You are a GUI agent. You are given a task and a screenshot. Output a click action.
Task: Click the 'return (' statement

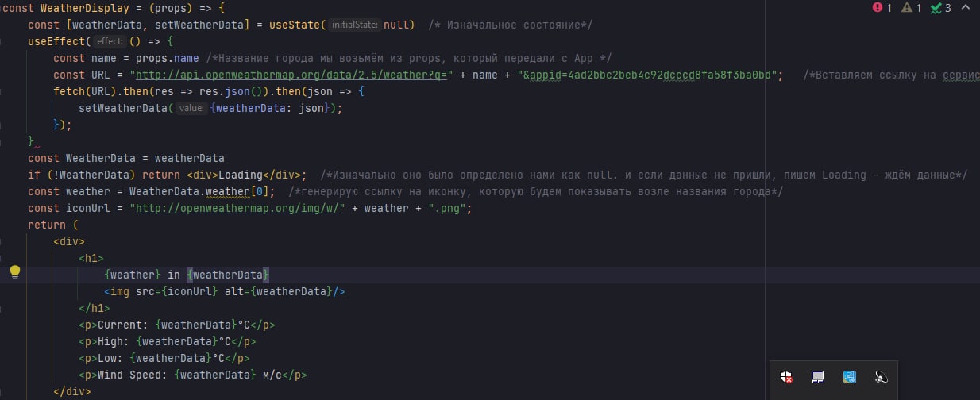pos(53,225)
